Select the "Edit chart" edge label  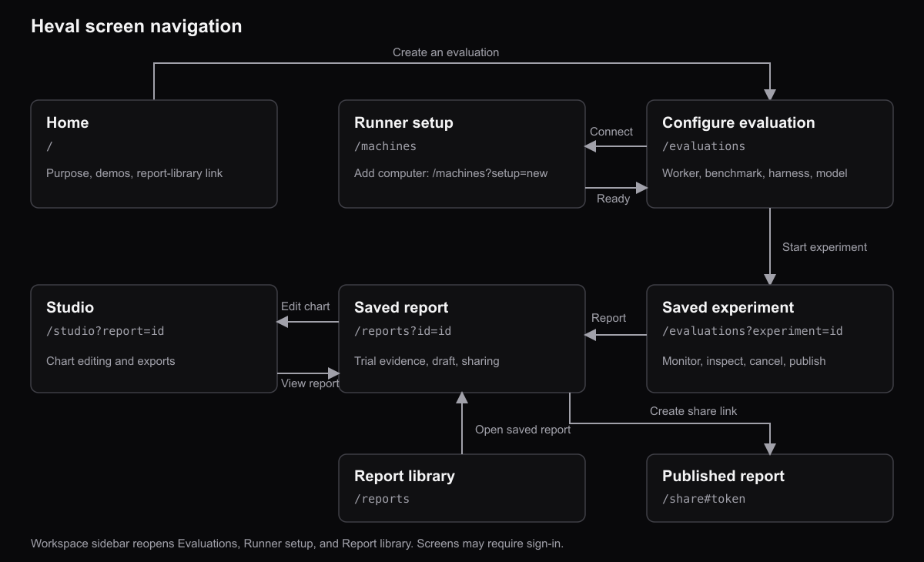(x=305, y=306)
